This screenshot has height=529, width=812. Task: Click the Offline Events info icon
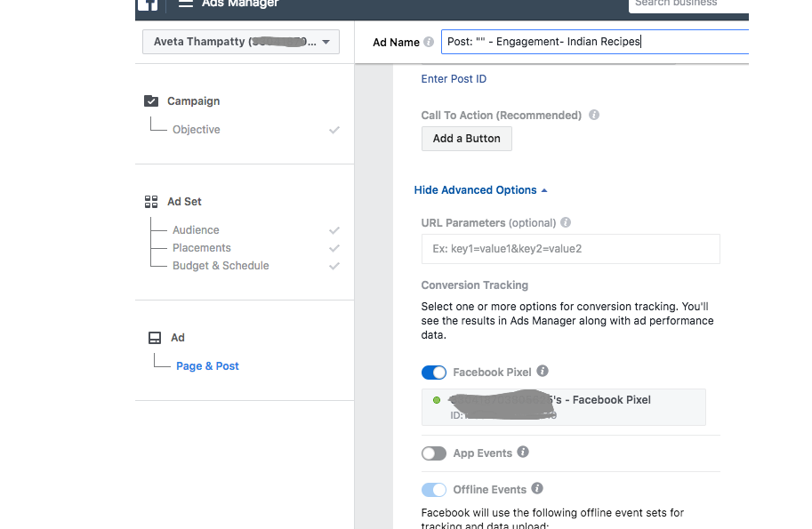(537, 488)
